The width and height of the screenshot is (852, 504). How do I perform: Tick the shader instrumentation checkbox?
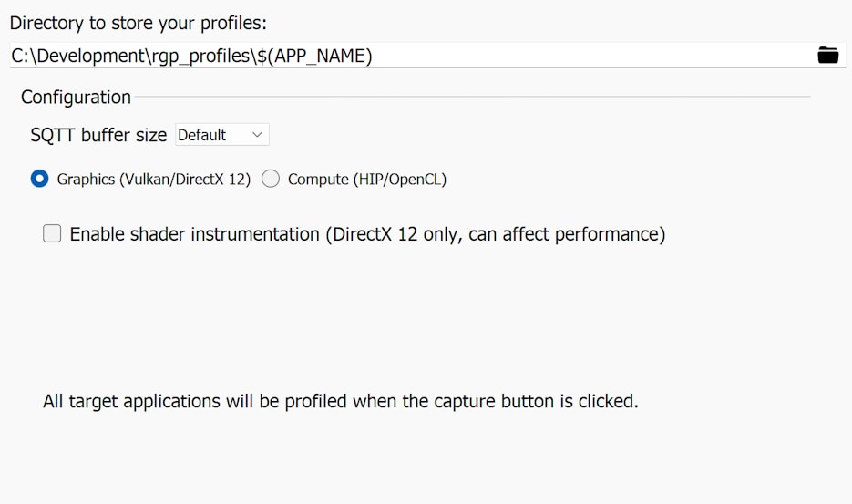(x=53, y=234)
